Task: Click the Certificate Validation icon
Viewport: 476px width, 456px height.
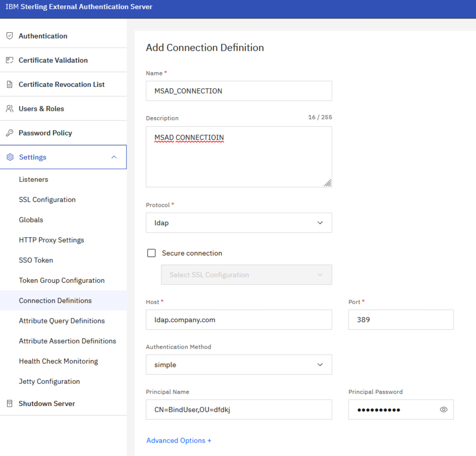Action: 10,60
